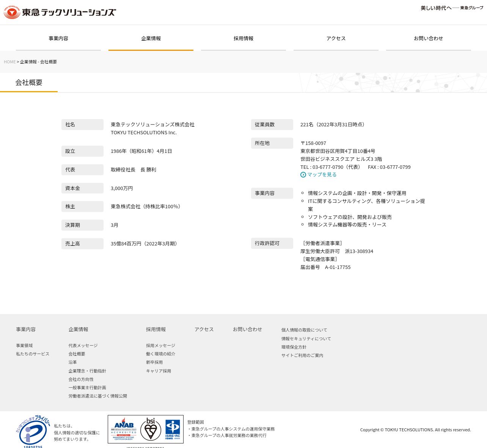
Task: Click the 売上高 label cell
Action: (82, 244)
